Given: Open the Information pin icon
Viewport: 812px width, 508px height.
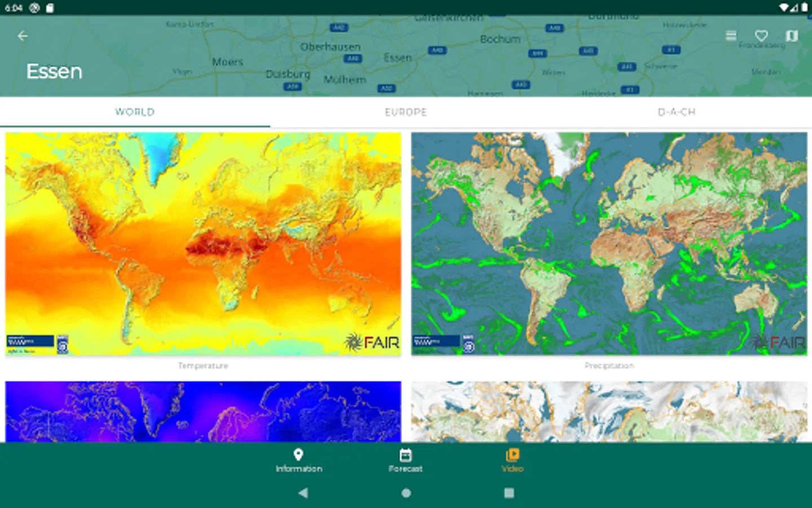Looking at the screenshot, I should point(298,455).
